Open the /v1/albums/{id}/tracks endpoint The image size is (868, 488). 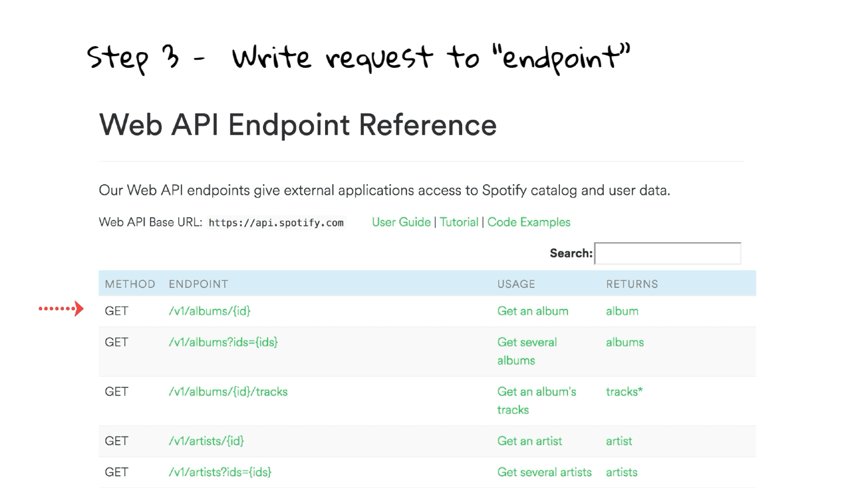[228, 392]
